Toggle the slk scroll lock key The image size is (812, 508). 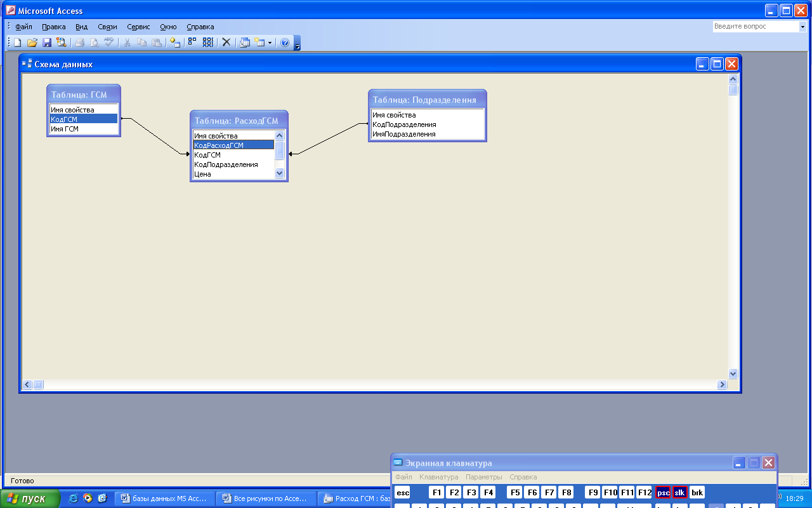[680, 493]
